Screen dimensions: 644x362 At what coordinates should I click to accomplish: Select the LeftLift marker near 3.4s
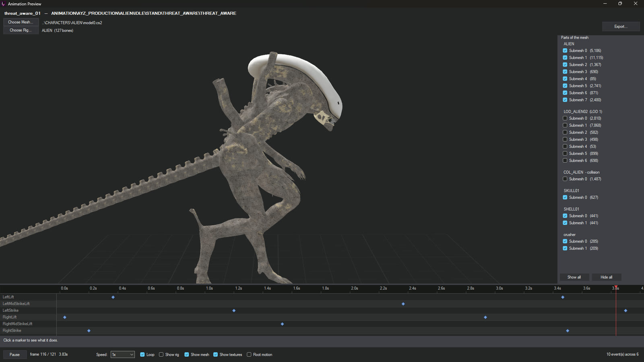click(x=563, y=297)
